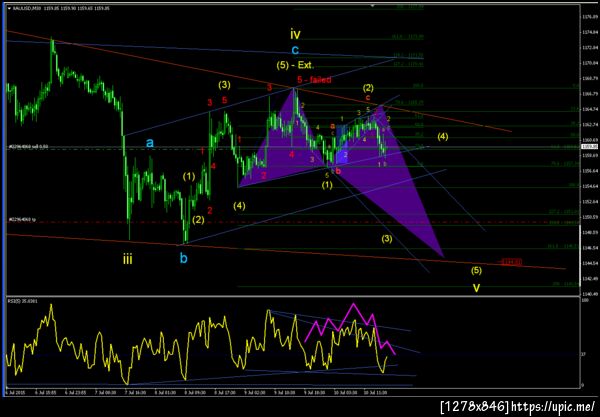
Task: Click the #2296 sell order line label
Action: 28,147
